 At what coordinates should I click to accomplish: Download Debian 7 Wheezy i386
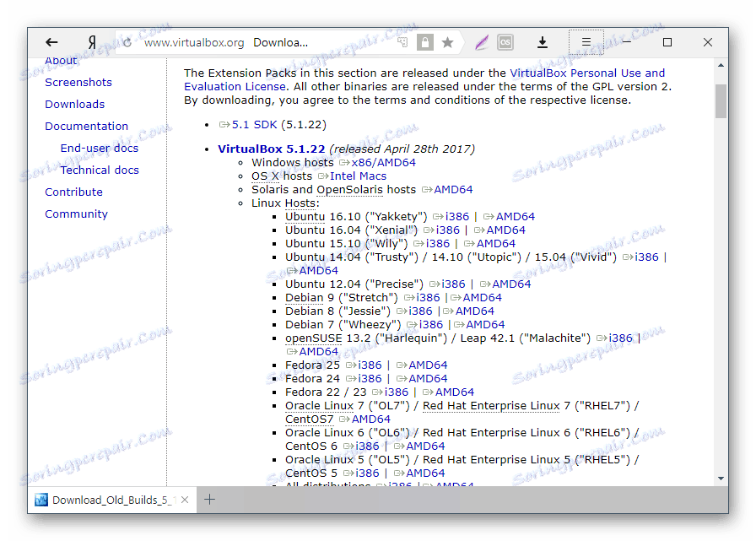[x=431, y=324]
